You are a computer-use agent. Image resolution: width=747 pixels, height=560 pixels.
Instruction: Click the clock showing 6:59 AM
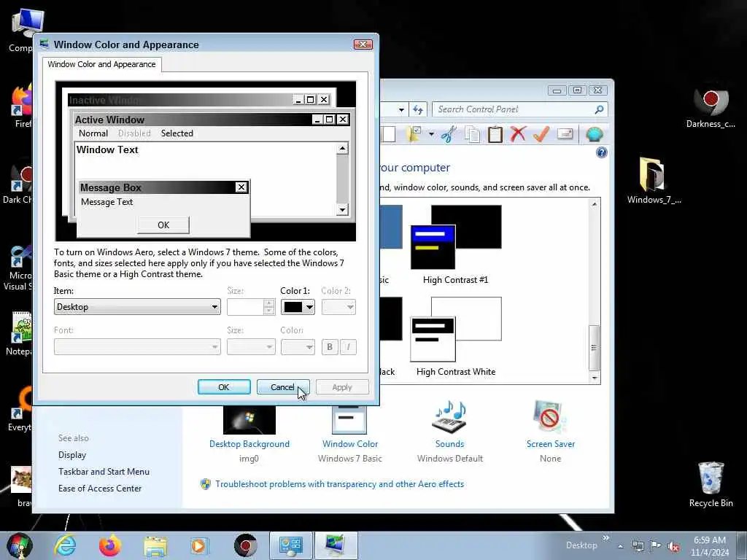pyautogui.click(x=710, y=540)
